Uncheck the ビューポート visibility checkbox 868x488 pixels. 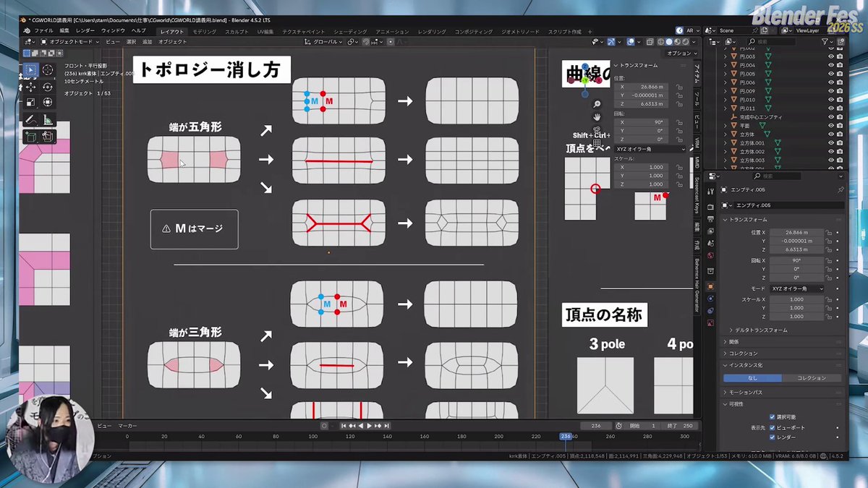click(772, 427)
